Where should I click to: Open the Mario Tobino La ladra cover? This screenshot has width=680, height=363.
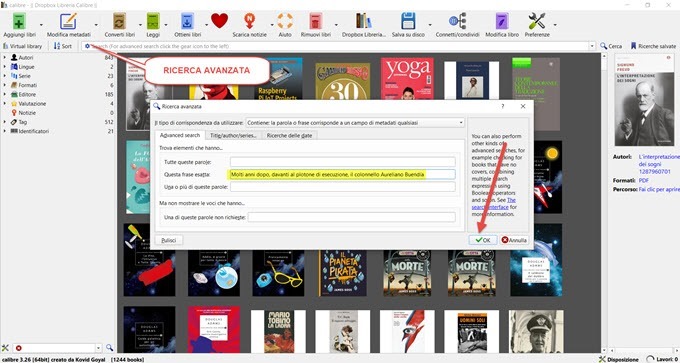279,331
